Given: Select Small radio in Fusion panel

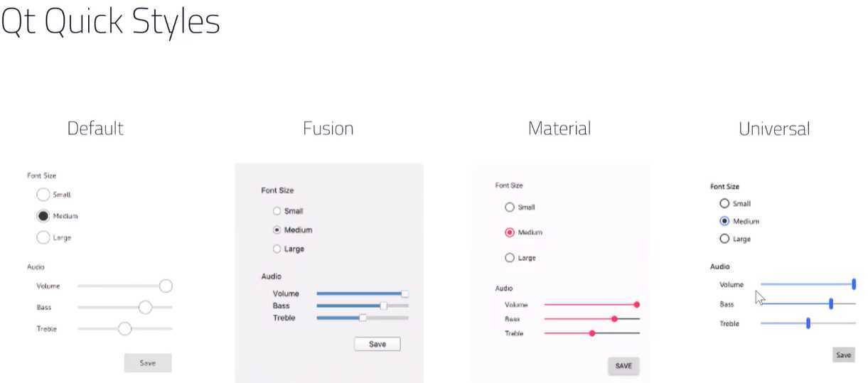Looking at the screenshot, I should (277, 211).
